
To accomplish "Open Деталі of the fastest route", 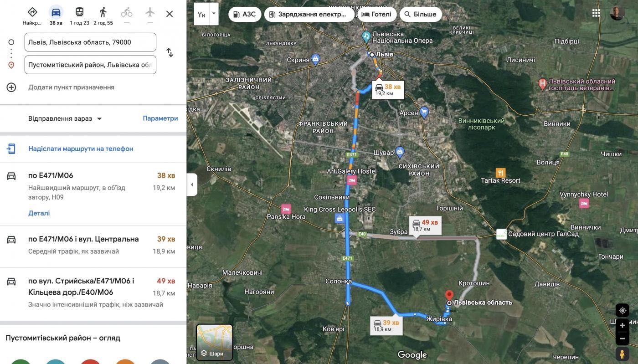I will 39,213.
